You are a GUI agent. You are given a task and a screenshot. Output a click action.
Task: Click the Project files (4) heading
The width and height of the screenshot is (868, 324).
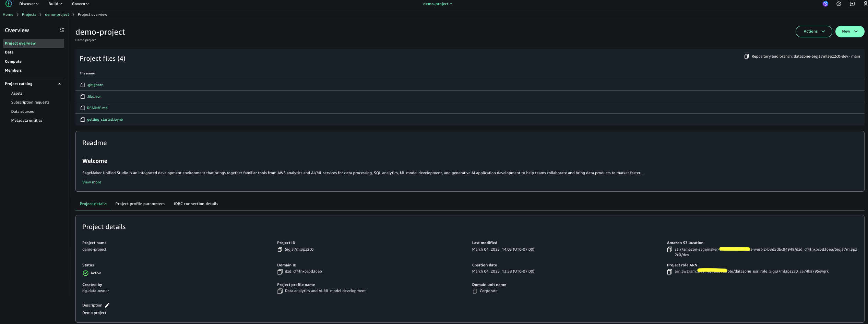click(103, 59)
